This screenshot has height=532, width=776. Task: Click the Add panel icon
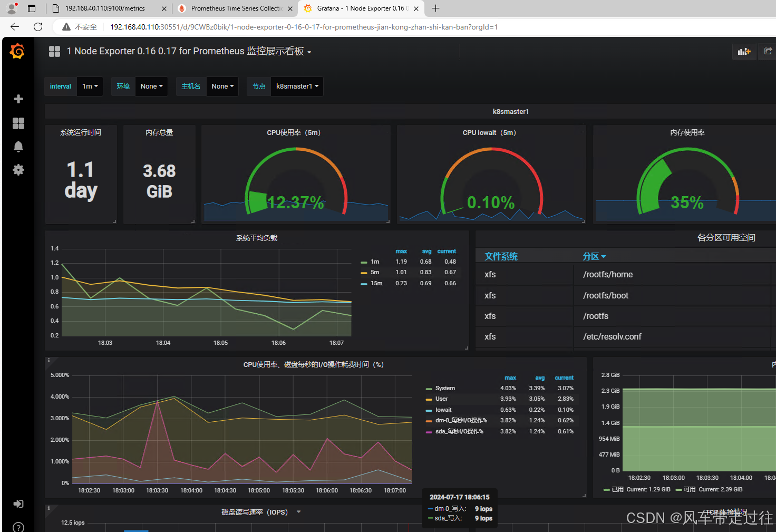(744, 51)
